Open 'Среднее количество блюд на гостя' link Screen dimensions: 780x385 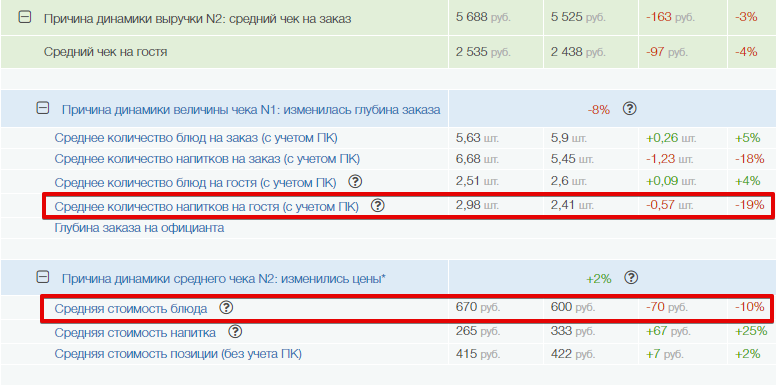coord(195,183)
